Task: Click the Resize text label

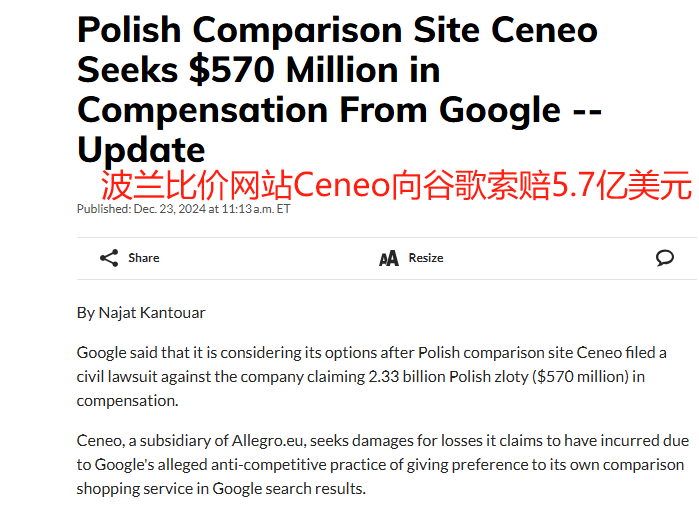Action: [x=425, y=258]
